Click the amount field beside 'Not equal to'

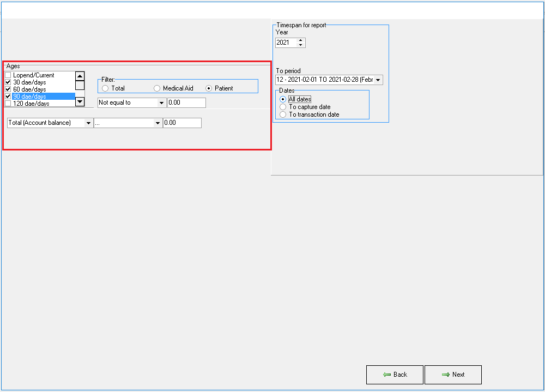pyautogui.click(x=186, y=102)
